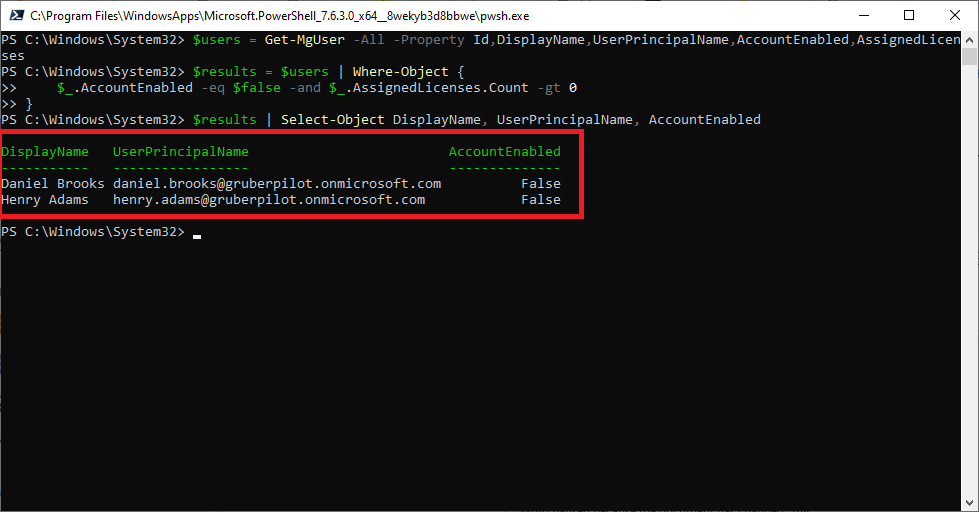Screen dimensions: 979x512
Task: Click the DisplayName column header
Action: (45, 152)
